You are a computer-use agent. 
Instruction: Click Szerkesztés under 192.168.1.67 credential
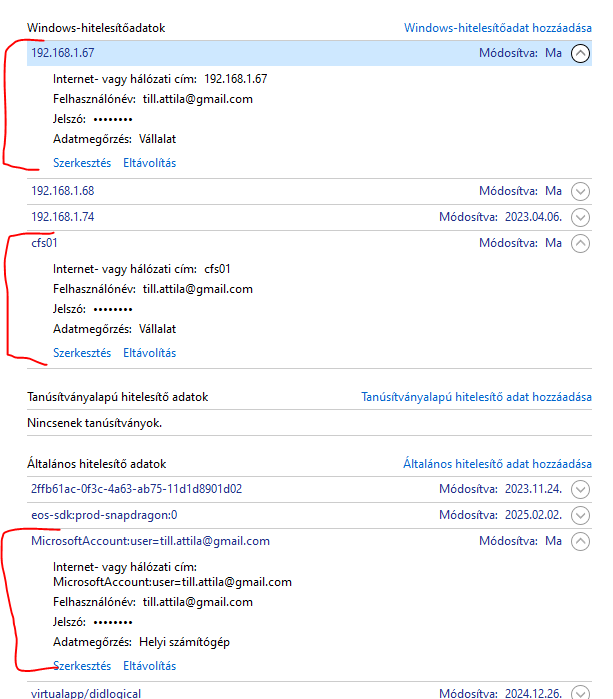point(82,163)
